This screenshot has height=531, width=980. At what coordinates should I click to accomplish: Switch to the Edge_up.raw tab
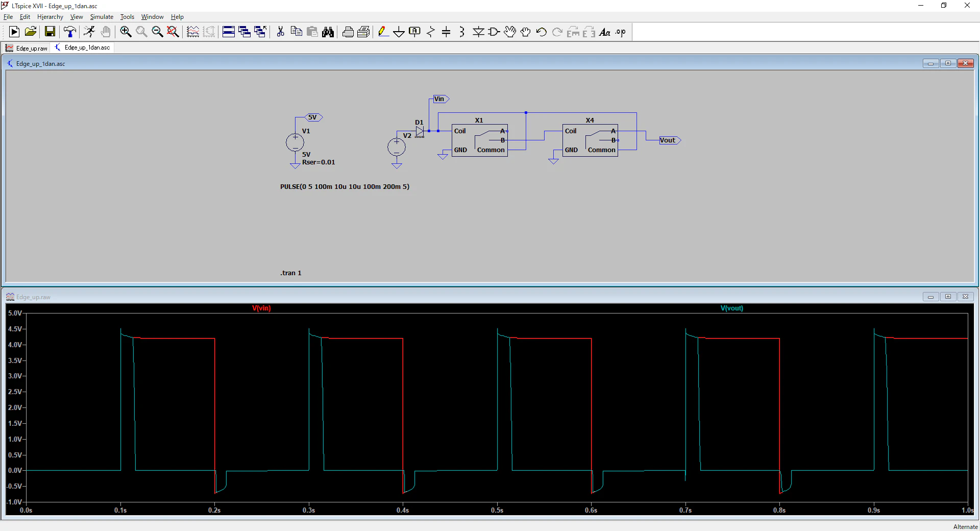pyautogui.click(x=27, y=48)
